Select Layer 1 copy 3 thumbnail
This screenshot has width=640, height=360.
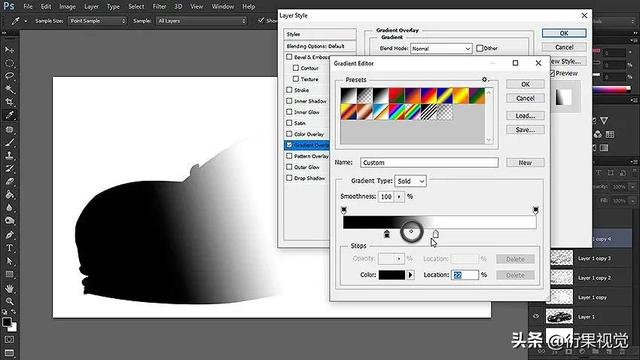pos(562,258)
